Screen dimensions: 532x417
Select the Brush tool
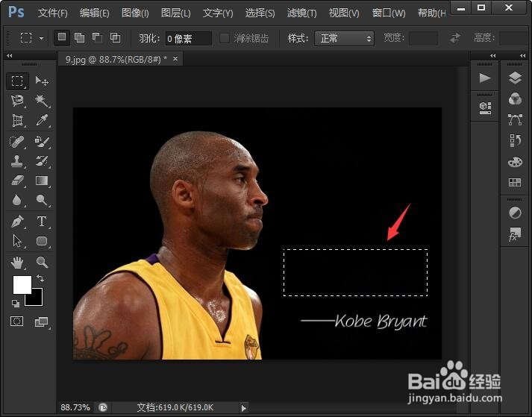pyautogui.click(x=42, y=141)
